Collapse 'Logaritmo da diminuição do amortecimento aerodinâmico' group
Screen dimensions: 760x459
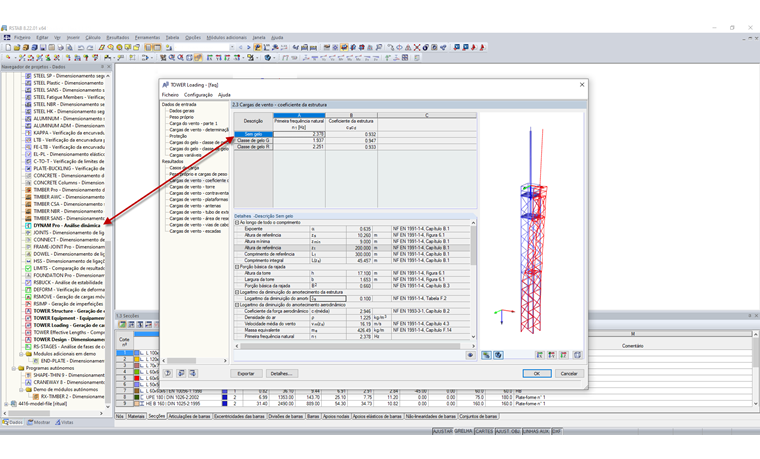click(x=237, y=305)
